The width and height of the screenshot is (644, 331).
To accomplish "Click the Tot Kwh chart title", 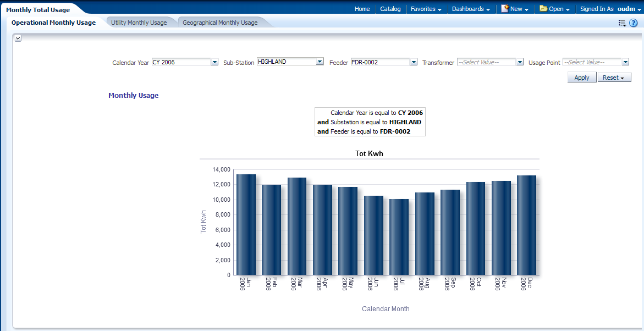I will 369,153.
